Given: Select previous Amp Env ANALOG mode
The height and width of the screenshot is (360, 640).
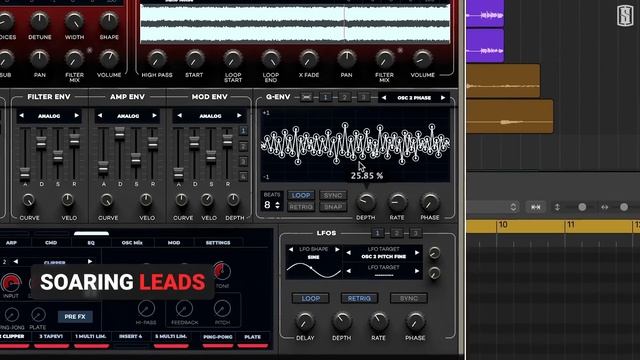Looking at the screenshot, I should 100,116.
